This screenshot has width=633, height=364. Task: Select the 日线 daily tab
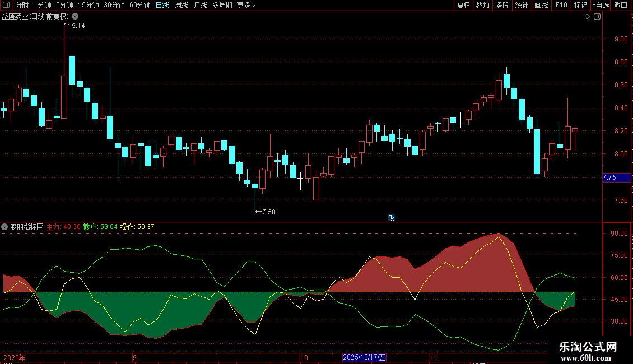tap(162, 5)
